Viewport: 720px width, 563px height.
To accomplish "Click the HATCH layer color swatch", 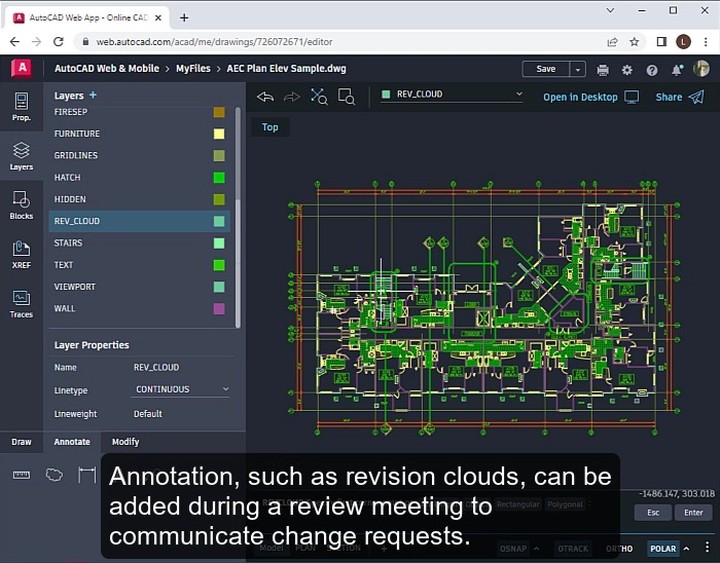I will pyautogui.click(x=219, y=177).
